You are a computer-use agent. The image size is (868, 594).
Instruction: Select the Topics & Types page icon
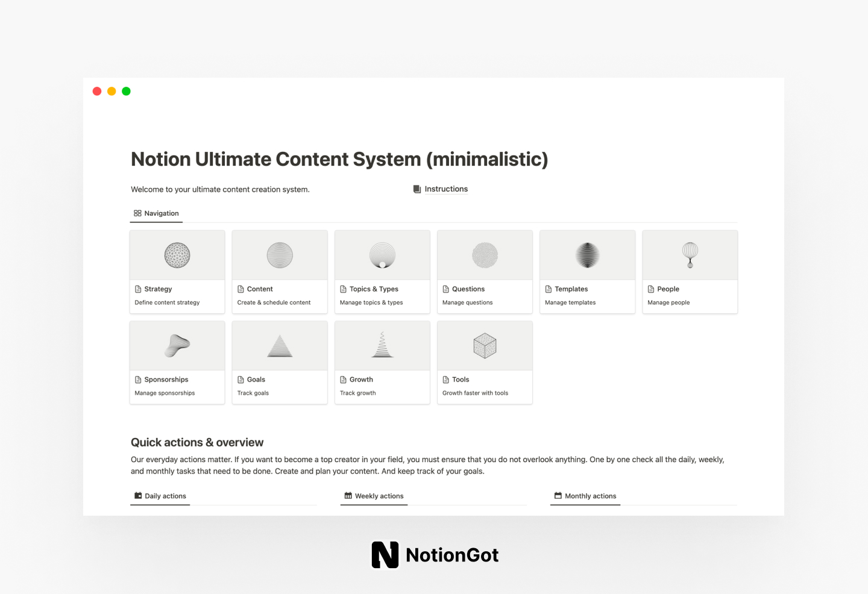click(x=344, y=289)
